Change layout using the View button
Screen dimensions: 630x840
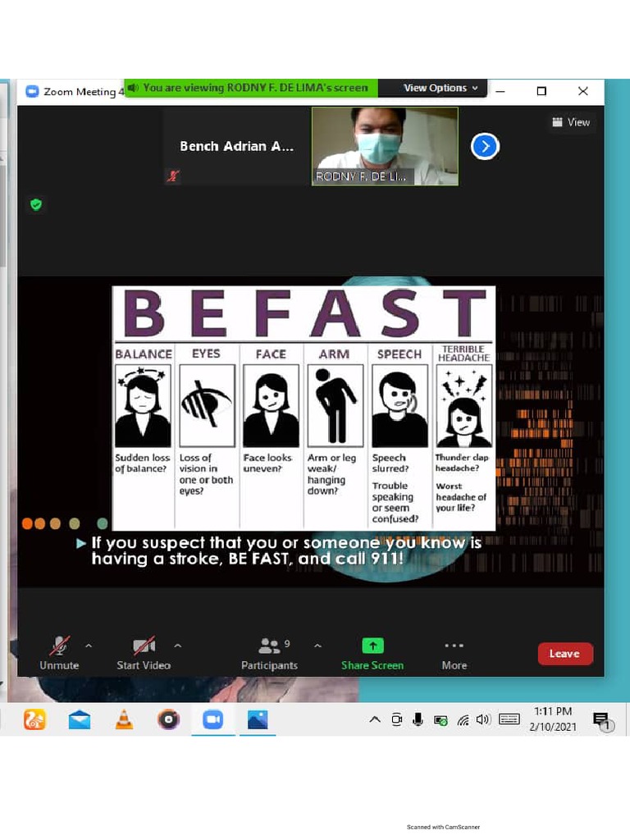point(571,122)
